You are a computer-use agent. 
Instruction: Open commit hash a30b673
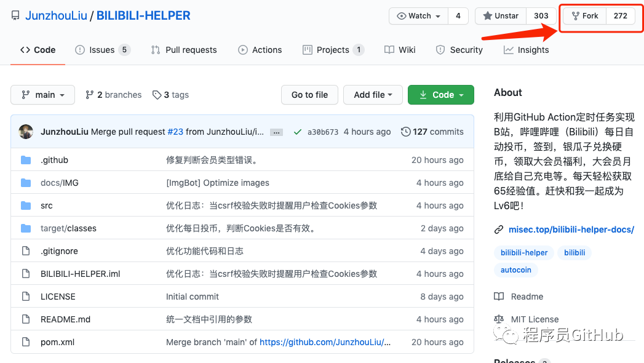tap(323, 132)
